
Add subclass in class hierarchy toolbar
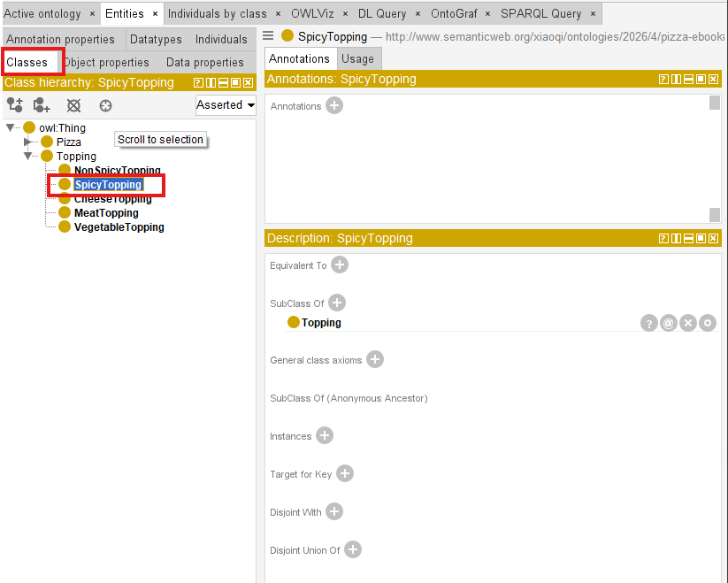(x=15, y=105)
